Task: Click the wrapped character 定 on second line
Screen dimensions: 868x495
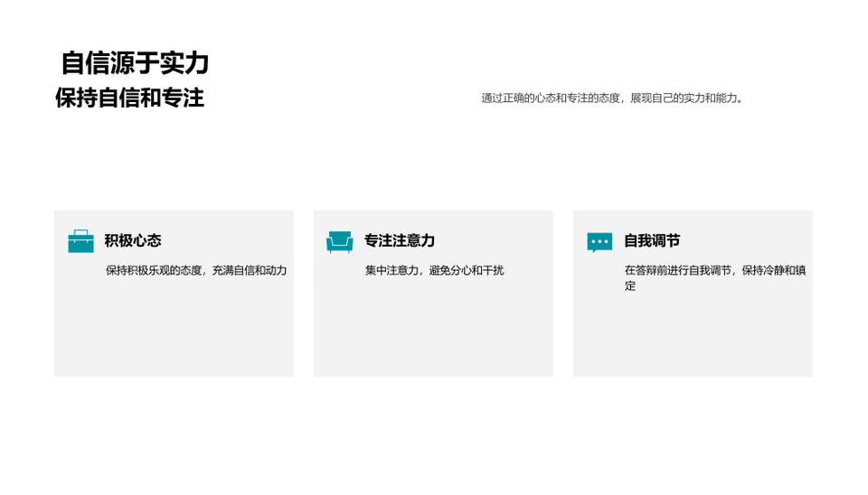Action: click(630, 286)
